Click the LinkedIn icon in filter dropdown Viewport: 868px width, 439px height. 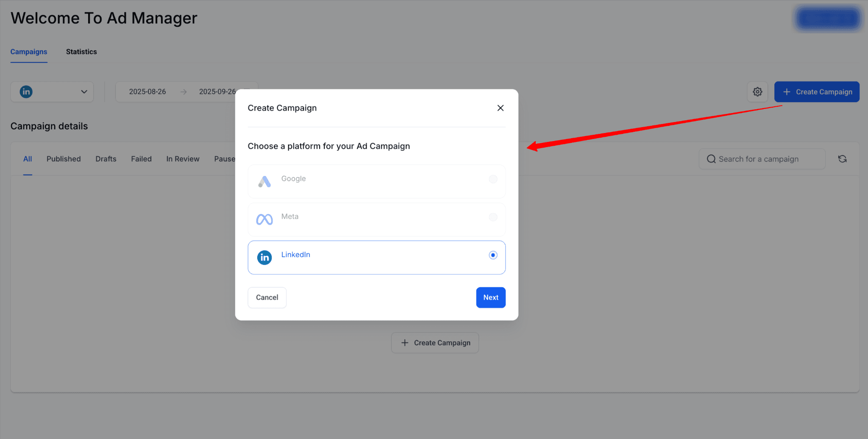[26, 92]
